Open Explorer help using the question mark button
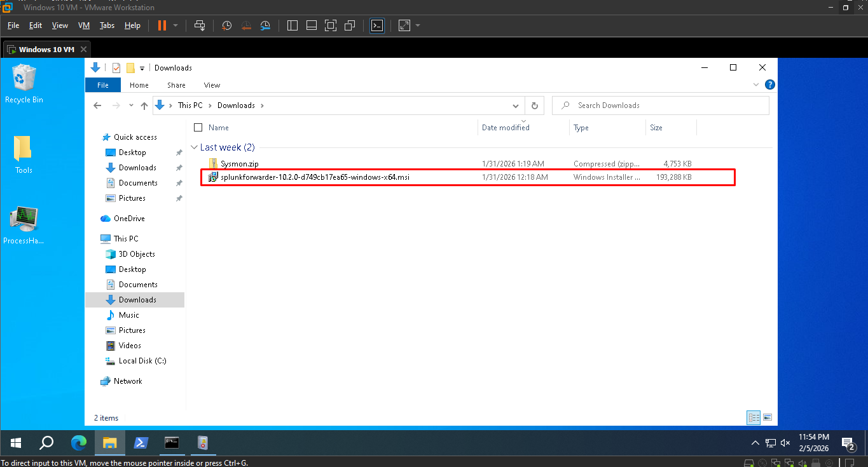The height and width of the screenshot is (467, 868). point(769,84)
